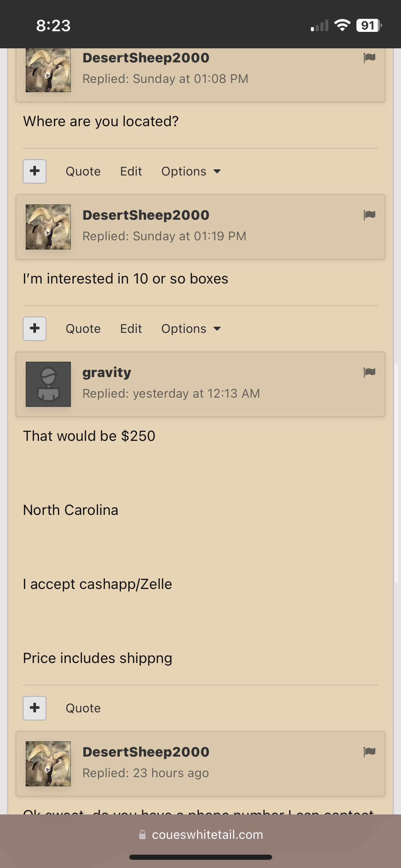Report the 01:19 PM DesertSheep2000 post
Viewport: 401px width, 868px height.
point(369,215)
